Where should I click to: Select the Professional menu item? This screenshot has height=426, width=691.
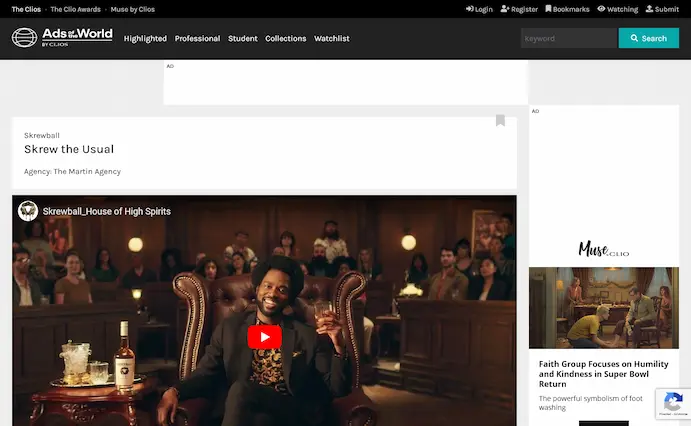point(197,39)
